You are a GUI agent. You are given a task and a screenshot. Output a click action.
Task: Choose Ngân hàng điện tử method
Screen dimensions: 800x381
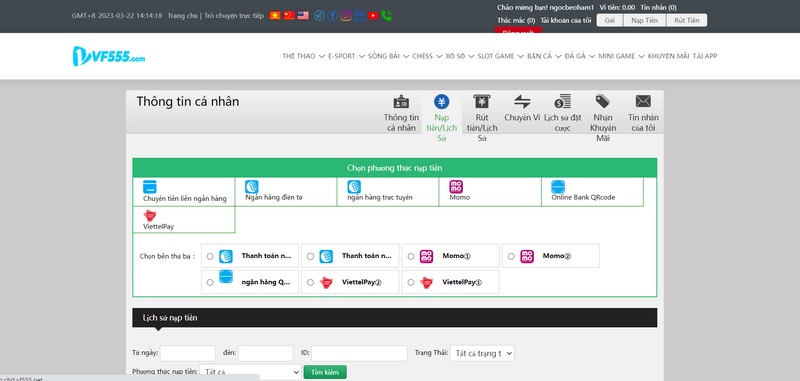pos(286,192)
